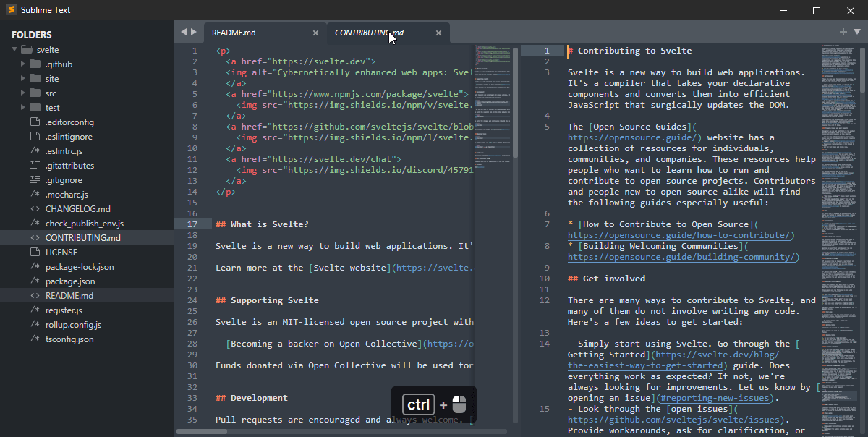
Task: Expand the src folder arrow
Action: pos(24,93)
